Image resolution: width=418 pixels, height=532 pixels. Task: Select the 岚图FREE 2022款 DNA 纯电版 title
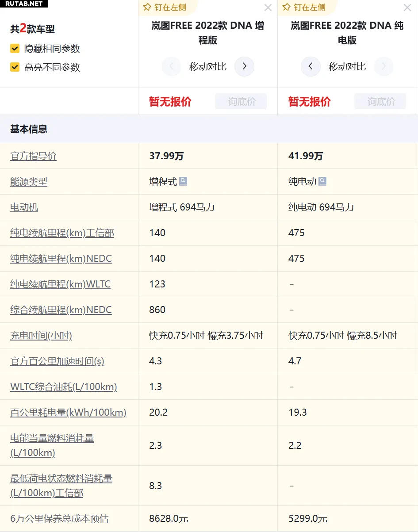[x=347, y=33]
